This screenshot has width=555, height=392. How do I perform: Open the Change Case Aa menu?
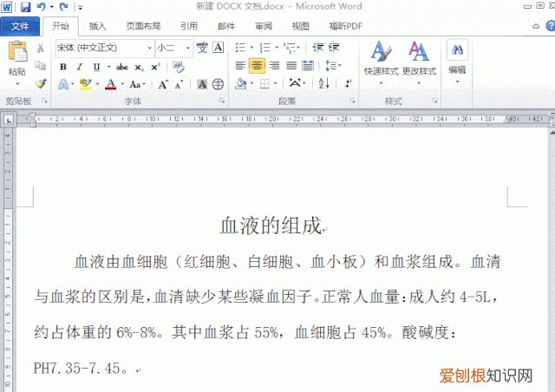(137, 85)
